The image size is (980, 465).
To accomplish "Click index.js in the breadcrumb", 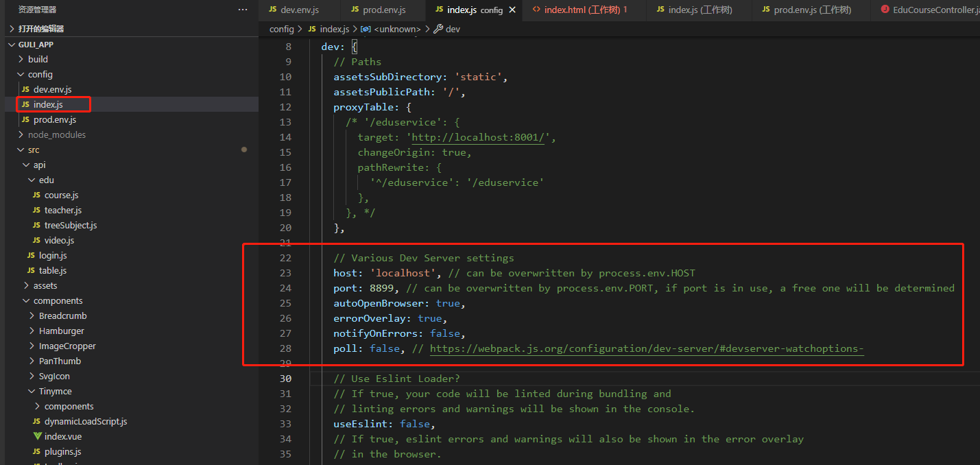I will pyautogui.click(x=335, y=29).
